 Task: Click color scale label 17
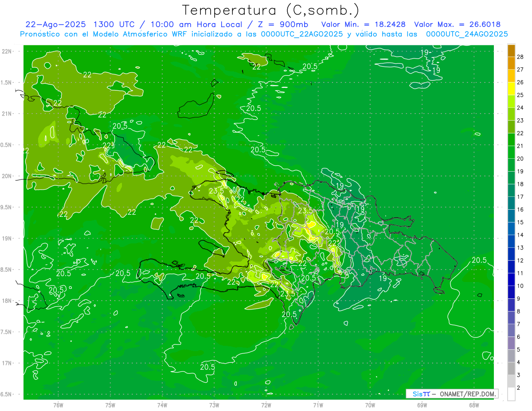pos(520,197)
